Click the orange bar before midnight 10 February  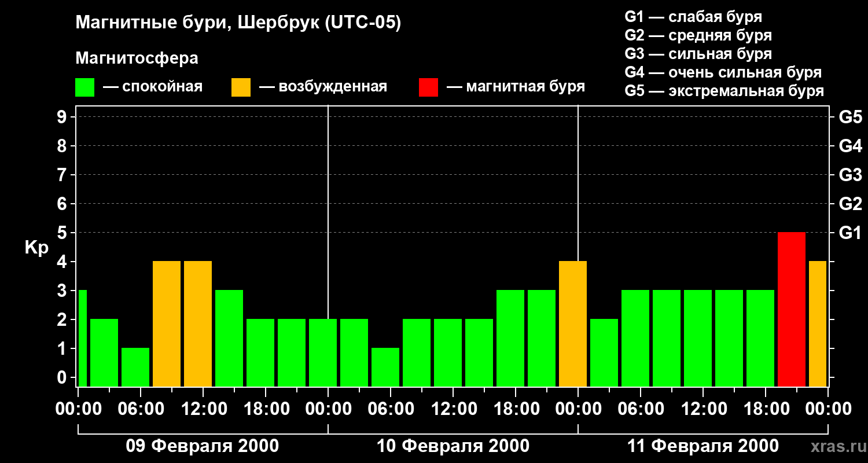pyautogui.click(x=573, y=324)
